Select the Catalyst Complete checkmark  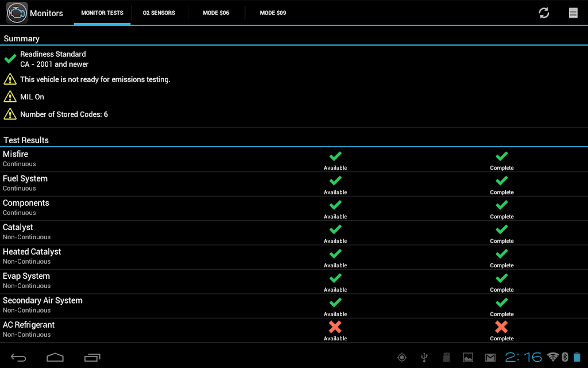point(502,229)
